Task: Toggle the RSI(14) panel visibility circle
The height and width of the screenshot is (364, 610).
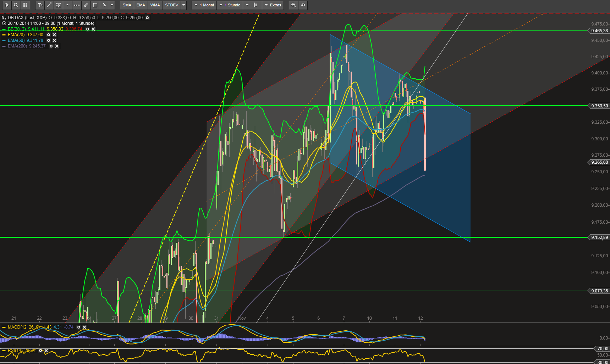Action: point(40,350)
